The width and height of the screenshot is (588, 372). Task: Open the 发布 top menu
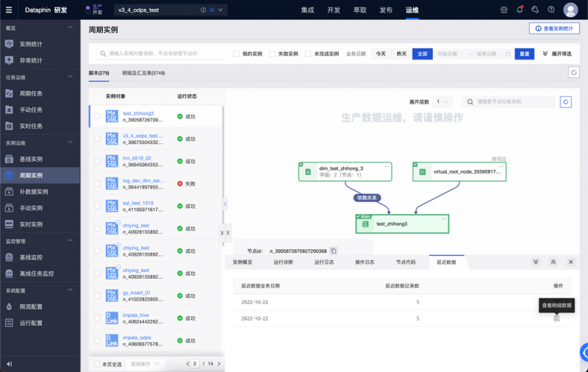(385, 10)
